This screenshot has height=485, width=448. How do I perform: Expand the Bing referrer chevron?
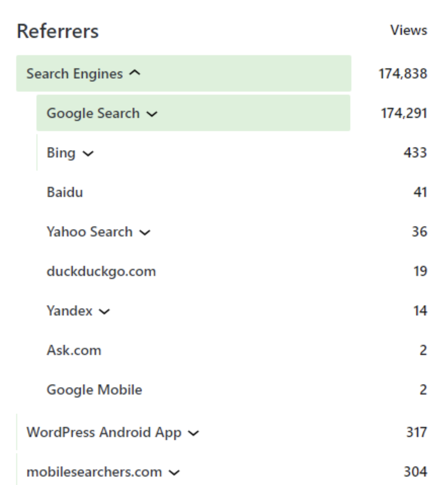point(88,154)
